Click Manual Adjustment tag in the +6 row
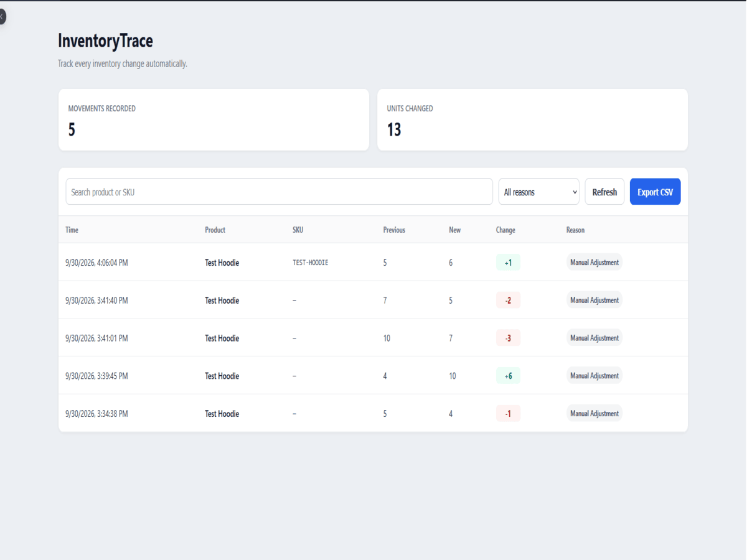 click(594, 376)
